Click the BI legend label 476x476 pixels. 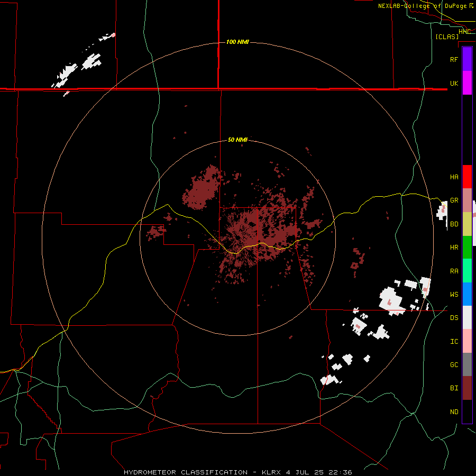click(x=454, y=388)
